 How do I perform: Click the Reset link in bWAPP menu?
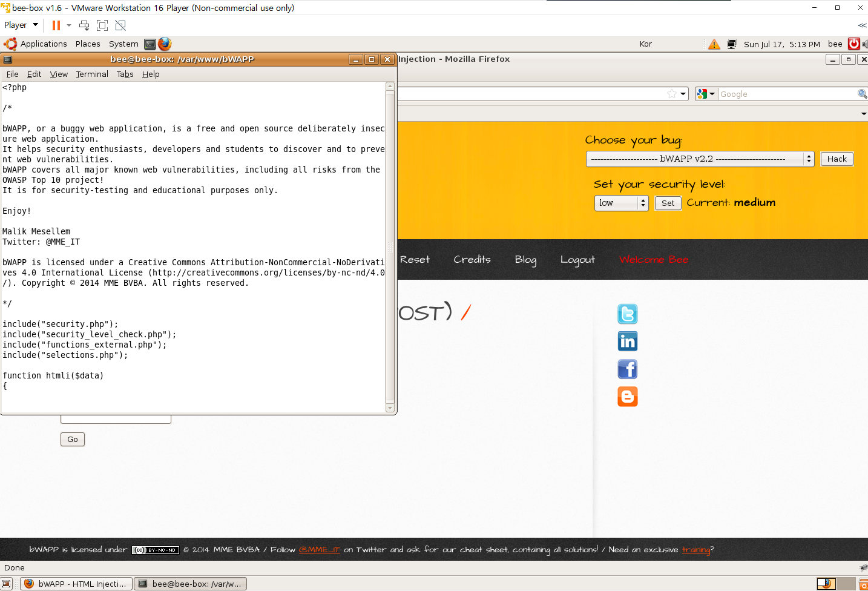(415, 259)
